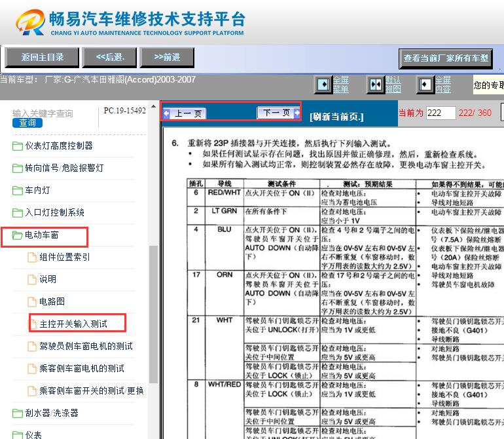Click the folder icon beside 刮水器/洗涤器
504x439 pixels.
coord(18,413)
